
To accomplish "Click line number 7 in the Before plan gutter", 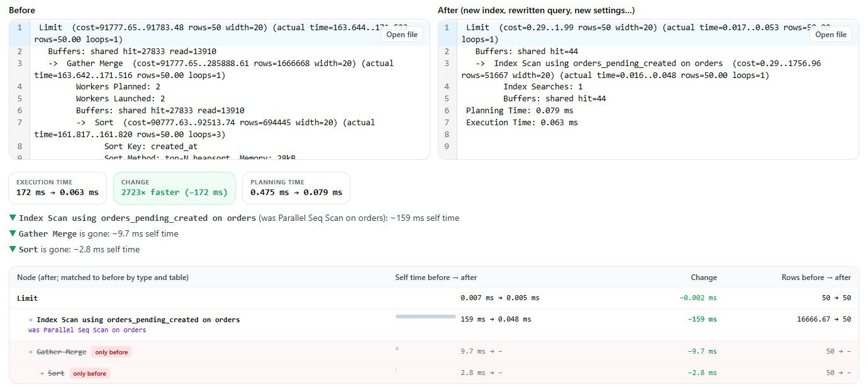I will click(x=19, y=123).
